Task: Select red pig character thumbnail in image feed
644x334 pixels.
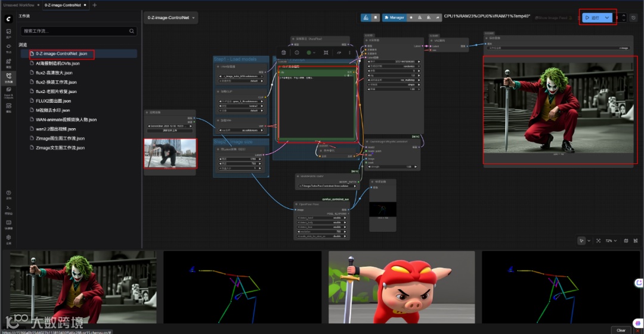Action: tap(402, 287)
